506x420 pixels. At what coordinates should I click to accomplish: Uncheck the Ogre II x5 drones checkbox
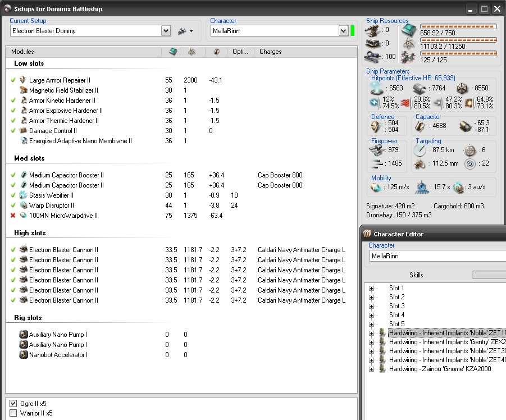[x=13, y=403]
